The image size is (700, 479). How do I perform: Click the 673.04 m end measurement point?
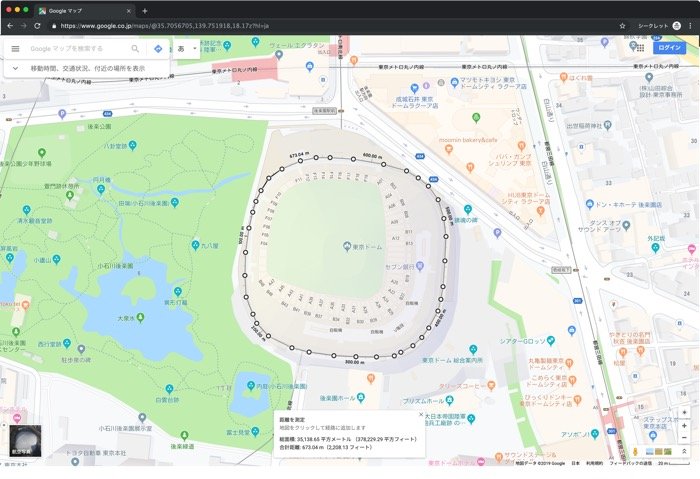[300, 161]
